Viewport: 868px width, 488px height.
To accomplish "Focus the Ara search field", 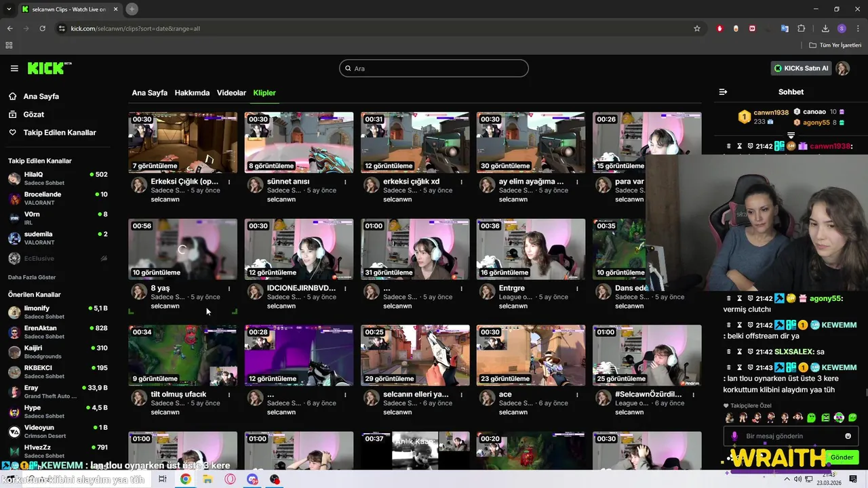I will tap(434, 68).
